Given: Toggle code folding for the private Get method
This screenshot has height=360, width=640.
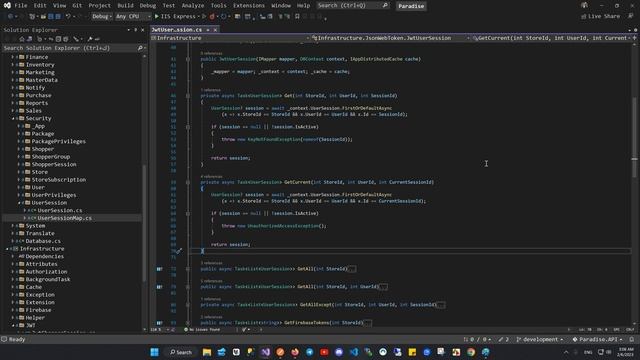Looking at the screenshot, I should [x=188, y=96].
